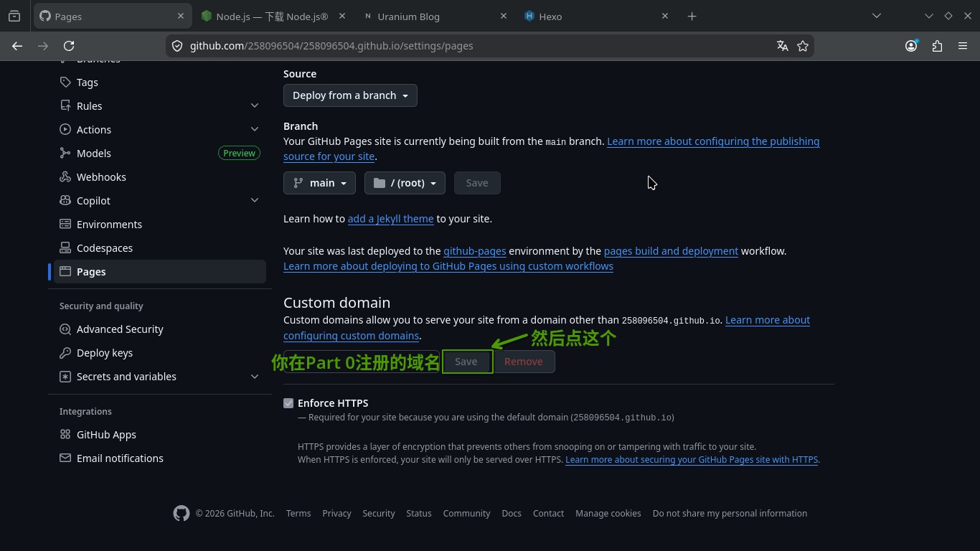Open the main branch selector dropdown

pyautogui.click(x=320, y=183)
